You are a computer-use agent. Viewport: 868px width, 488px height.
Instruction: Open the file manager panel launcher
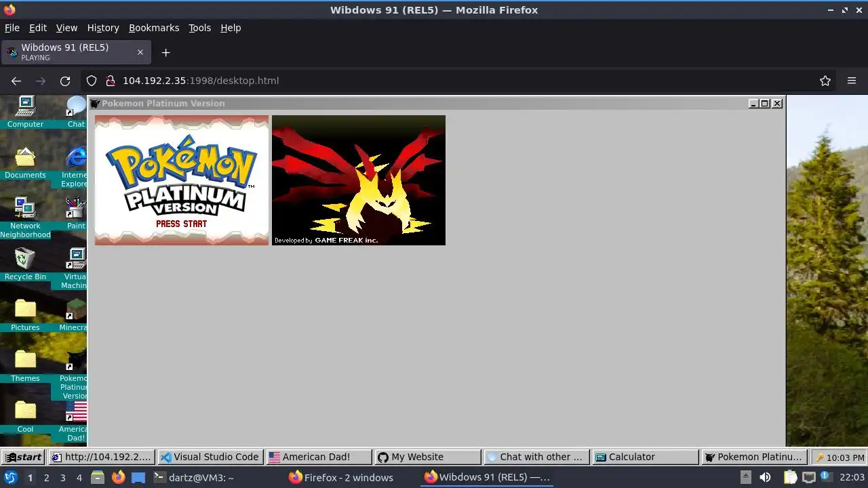pyautogui.click(x=98, y=477)
